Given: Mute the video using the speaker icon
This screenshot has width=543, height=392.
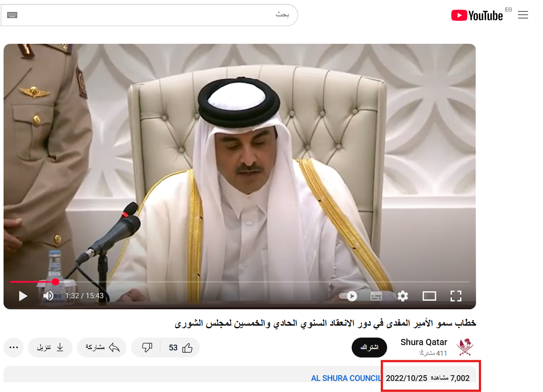Looking at the screenshot, I should click(49, 296).
